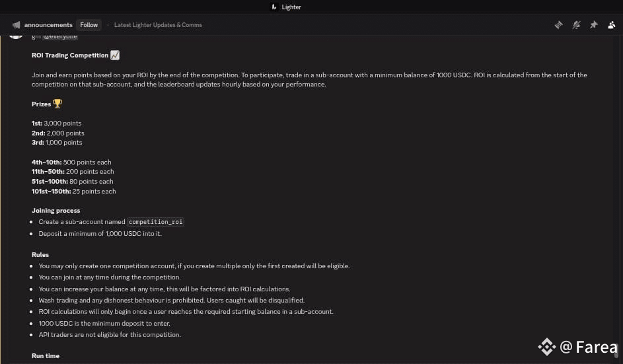
Task: Click the announcements megaphone channel icon
Action: pyautogui.click(x=17, y=25)
